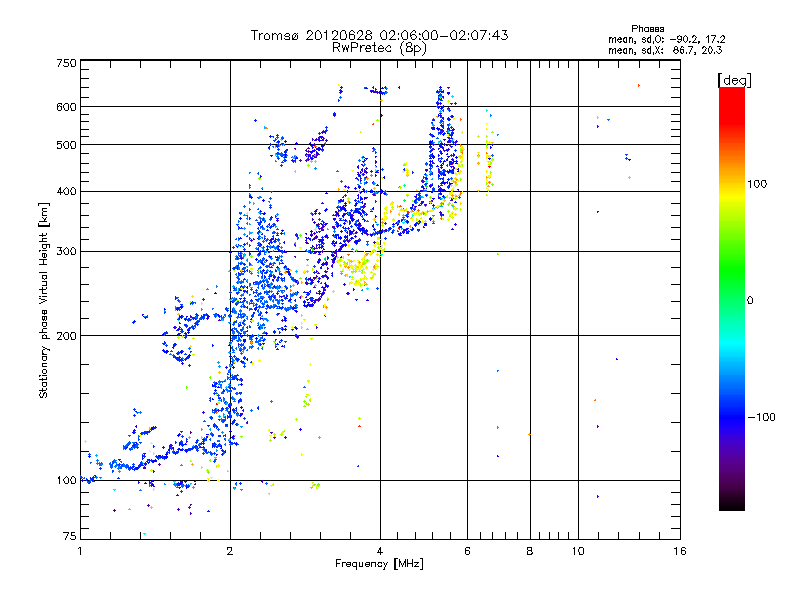Click the y-axis tick label '300'

(66, 251)
